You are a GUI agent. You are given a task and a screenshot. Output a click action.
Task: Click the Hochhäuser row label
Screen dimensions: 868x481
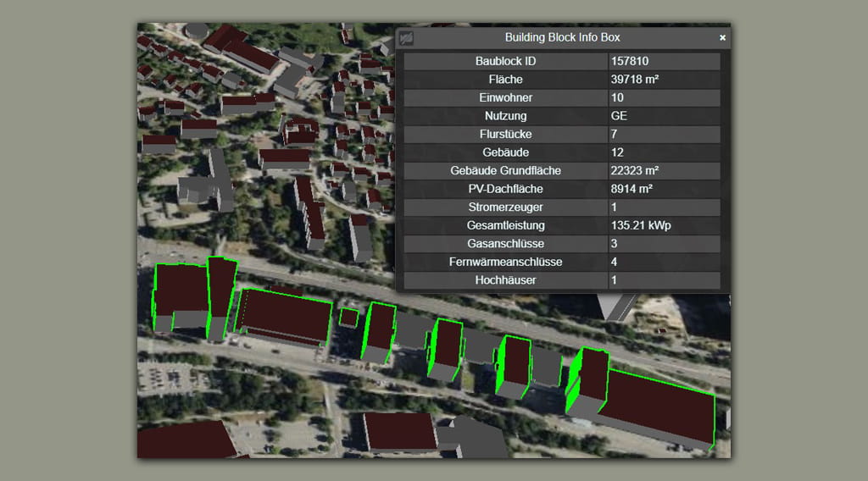point(505,280)
